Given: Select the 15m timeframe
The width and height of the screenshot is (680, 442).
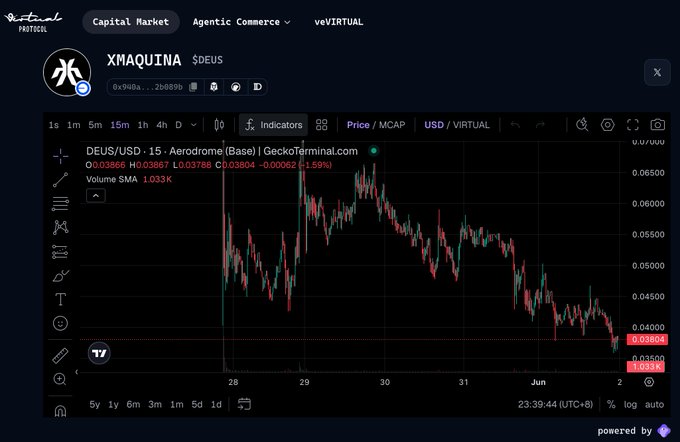Looking at the screenshot, I should click(120, 125).
